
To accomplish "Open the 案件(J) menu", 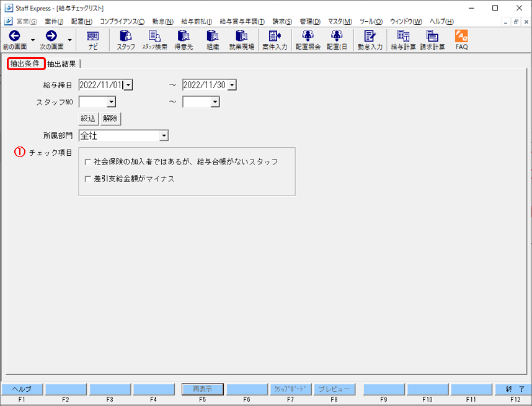I will coord(54,22).
